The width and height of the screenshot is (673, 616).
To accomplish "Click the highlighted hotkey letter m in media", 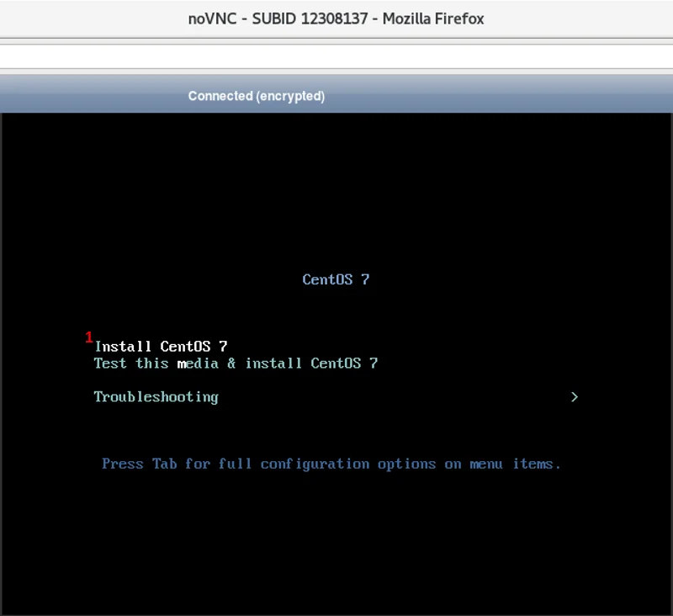I will click(182, 364).
